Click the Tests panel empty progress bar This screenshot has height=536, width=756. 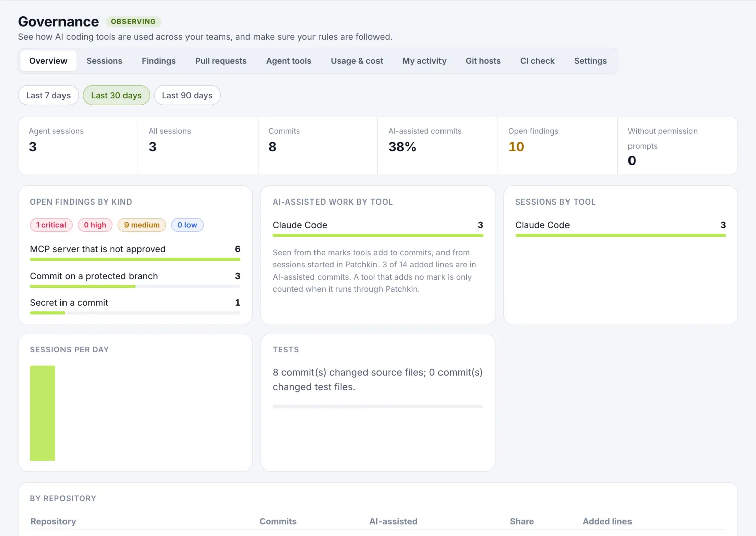point(378,406)
